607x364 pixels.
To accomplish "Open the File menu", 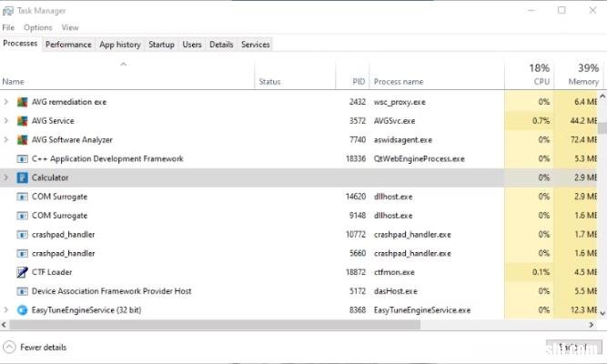I will [x=8, y=27].
